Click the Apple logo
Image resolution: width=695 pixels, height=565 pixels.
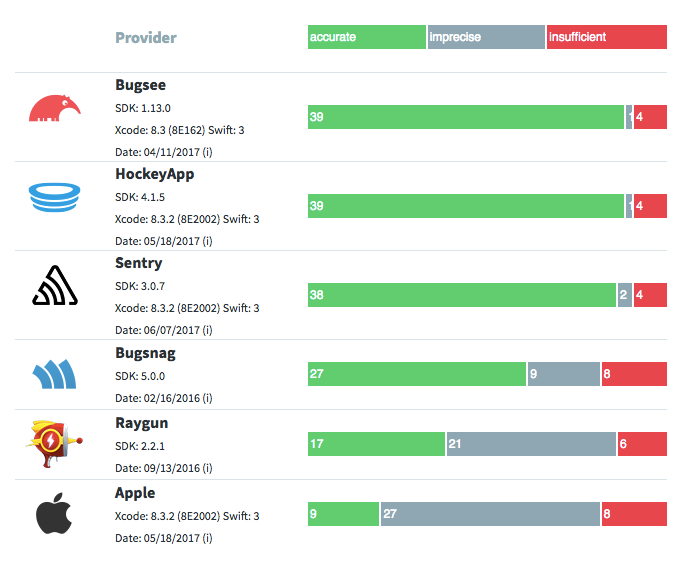pos(55,515)
